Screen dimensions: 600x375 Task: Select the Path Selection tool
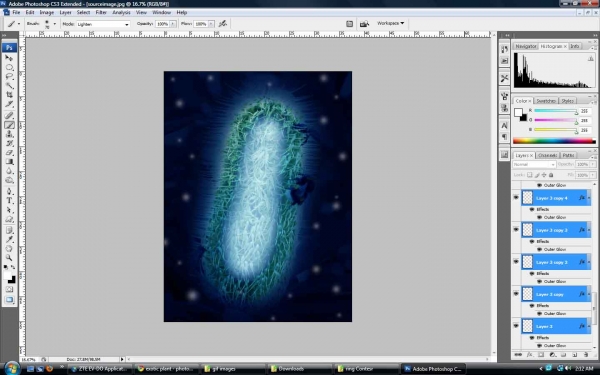click(x=9, y=210)
